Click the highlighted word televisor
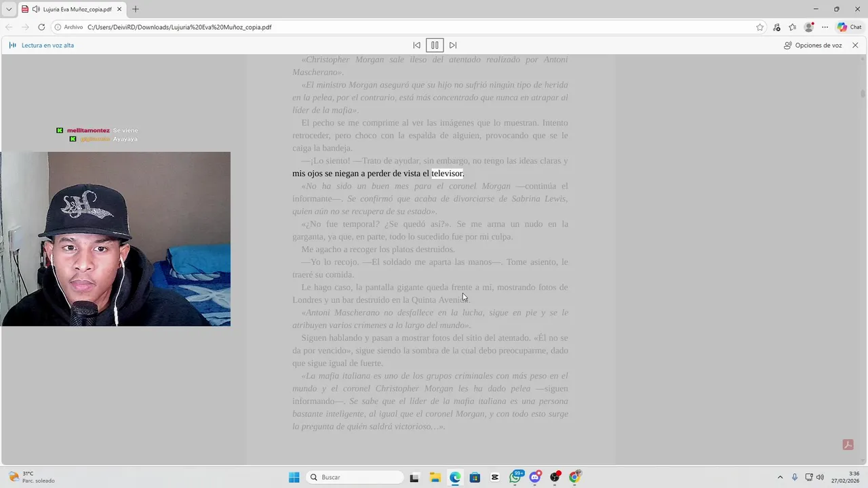This screenshot has width=868, height=488. pyautogui.click(x=448, y=174)
